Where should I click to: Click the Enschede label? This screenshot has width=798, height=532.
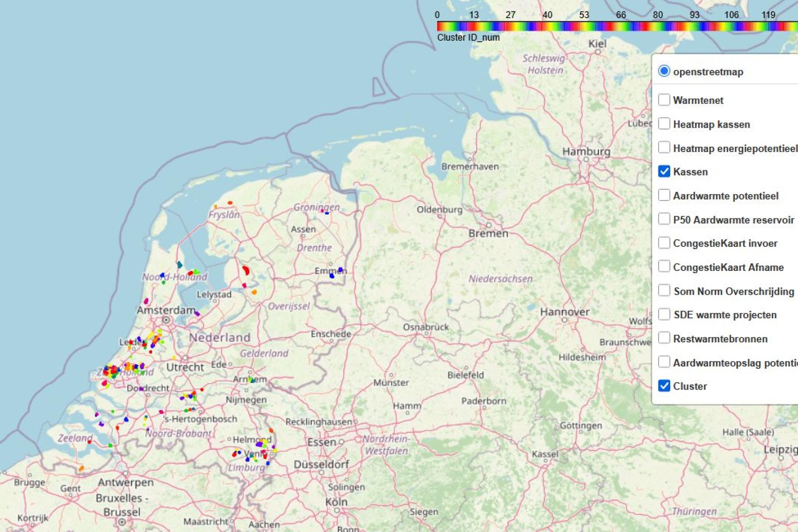point(331,334)
